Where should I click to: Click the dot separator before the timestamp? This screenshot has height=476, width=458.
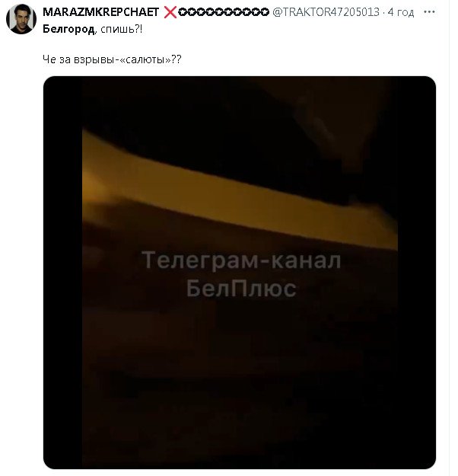pos(383,13)
